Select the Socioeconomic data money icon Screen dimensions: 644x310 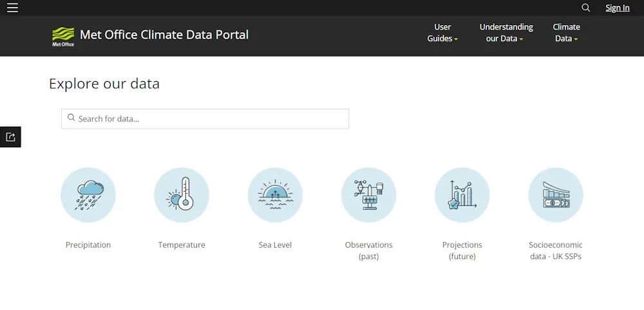[x=556, y=195]
